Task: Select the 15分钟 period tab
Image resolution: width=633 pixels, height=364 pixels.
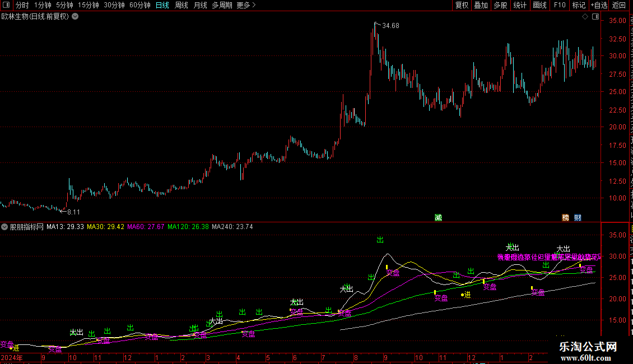Action: (x=89, y=5)
